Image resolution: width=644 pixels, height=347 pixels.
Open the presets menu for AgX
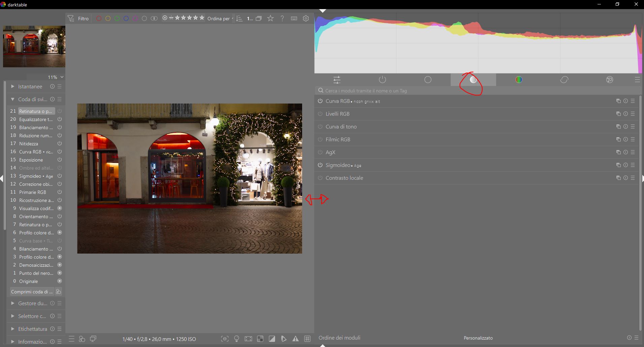tap(633, 152)
